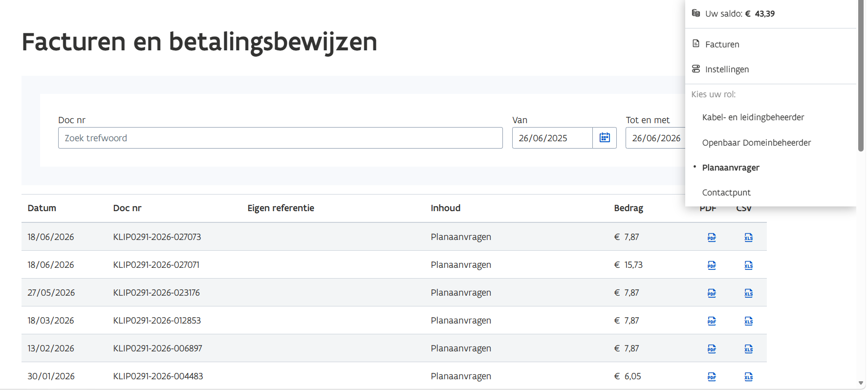Select doc number KLIP0291-2026-023176
Screen dimensions: 868x391
[x=156, y=293]
